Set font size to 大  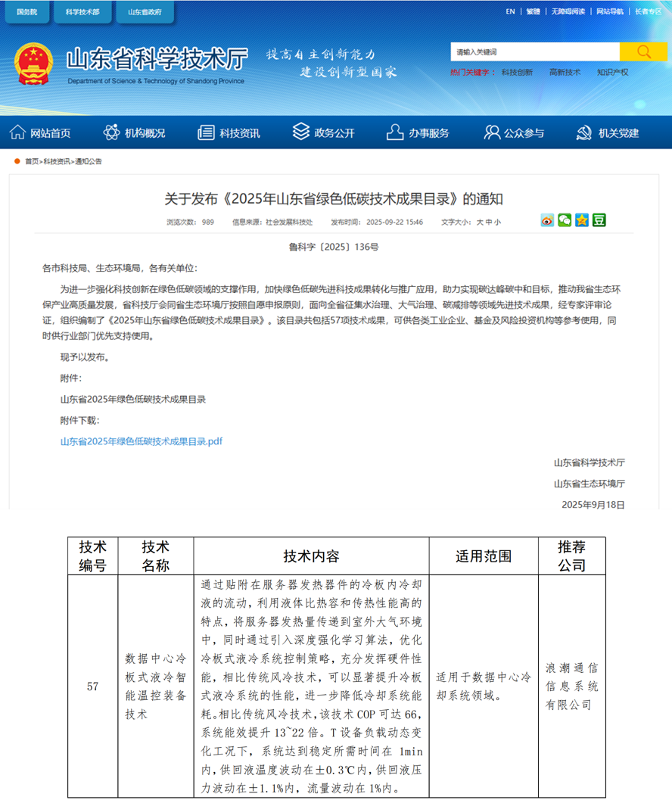pos(480,222)
